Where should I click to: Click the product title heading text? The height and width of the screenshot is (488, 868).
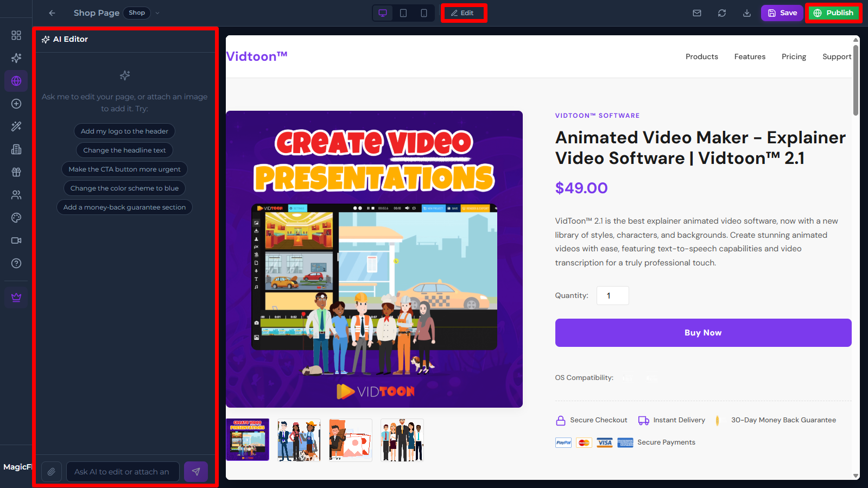point(700,148)
